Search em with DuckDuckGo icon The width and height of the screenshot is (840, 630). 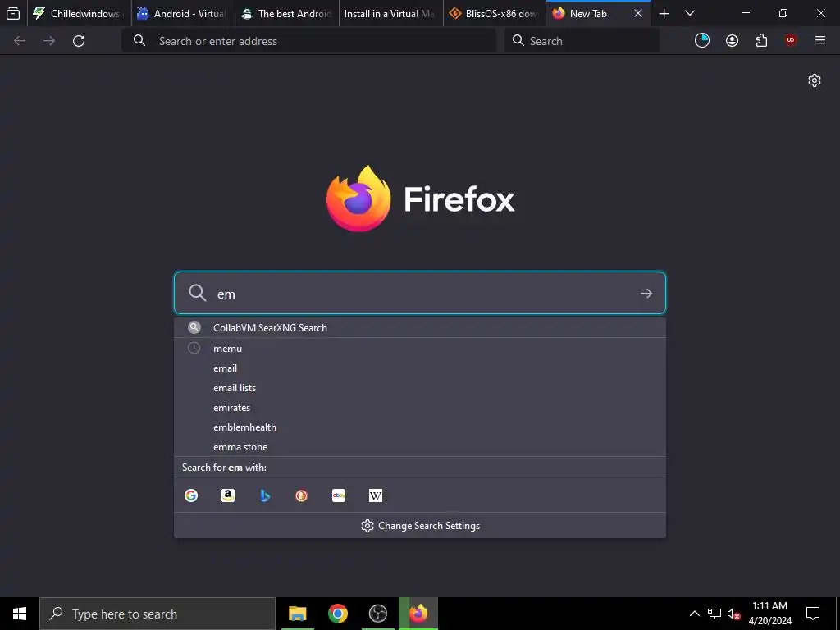pyautogui.click(x=302, y=495)
